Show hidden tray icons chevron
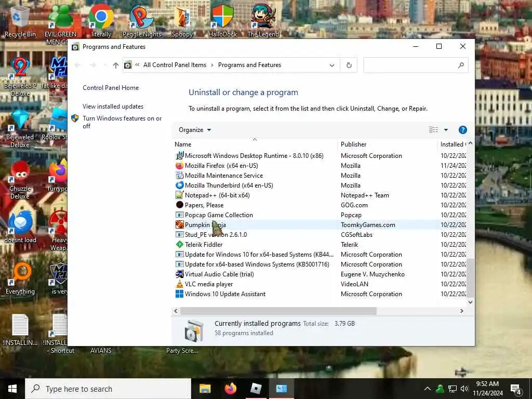The image size is (532, 399). tap(428, 389)
